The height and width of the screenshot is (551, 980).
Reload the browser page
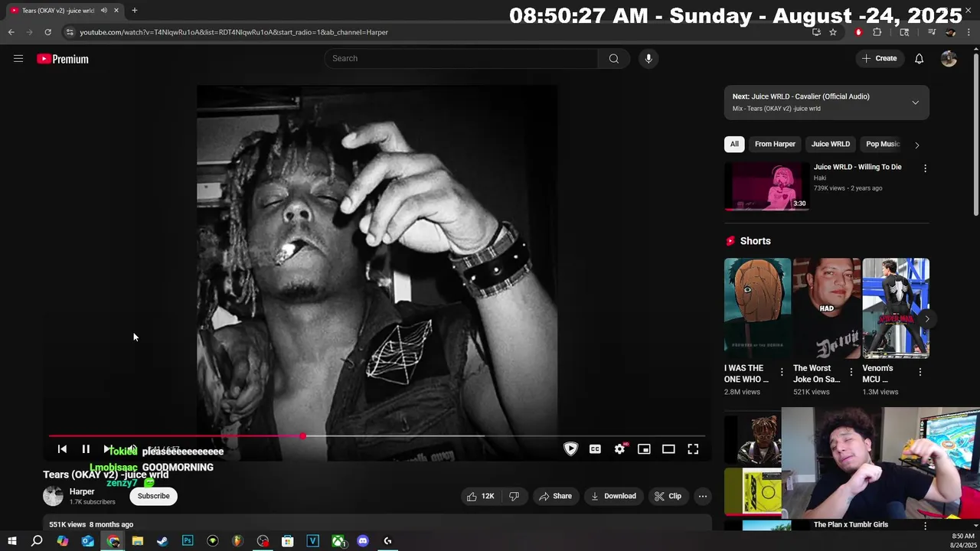[x=47, y=32]
